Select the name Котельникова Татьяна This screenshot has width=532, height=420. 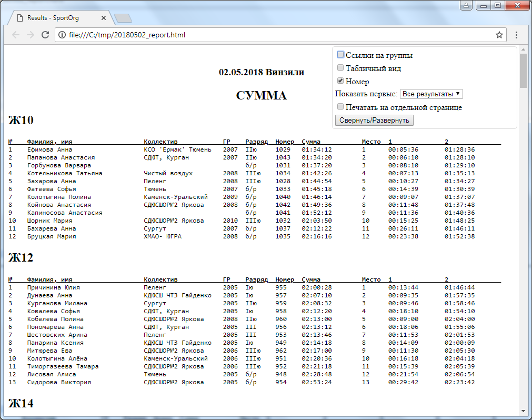coord(65,173)
